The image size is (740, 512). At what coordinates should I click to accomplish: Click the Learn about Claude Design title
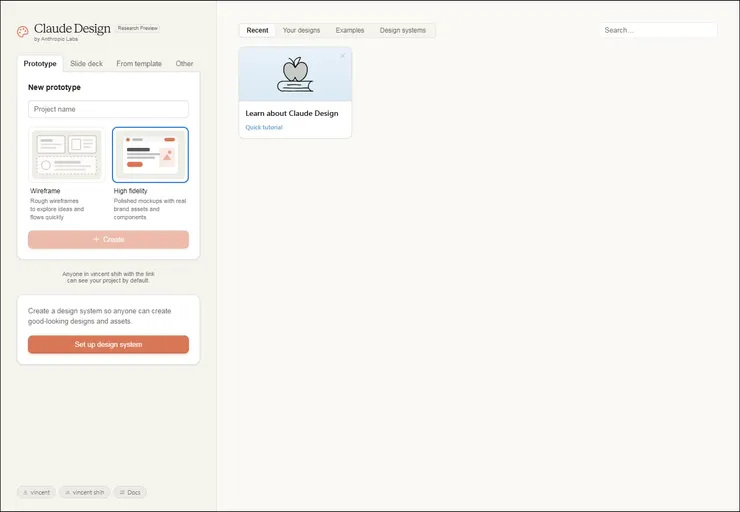point(292,113)
